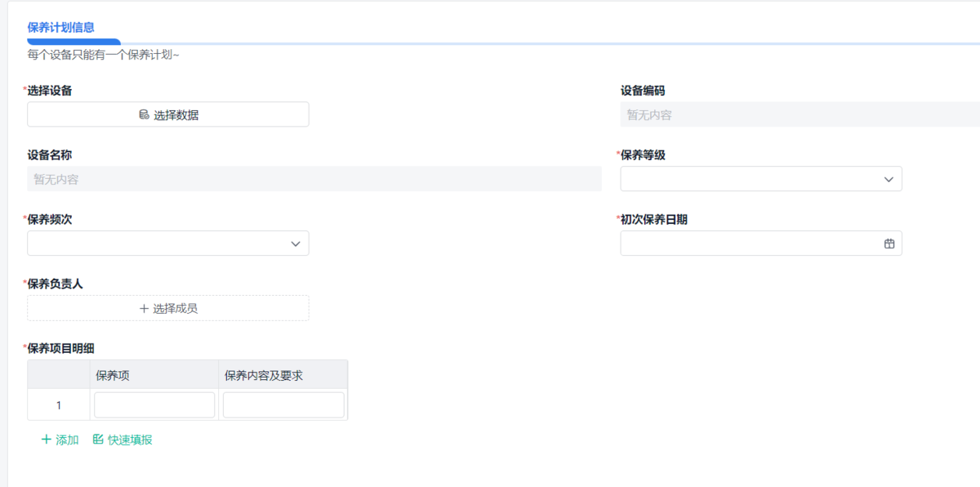Select the edit icon beside 快速填报
Screen dimensions: 980x487
98,440
